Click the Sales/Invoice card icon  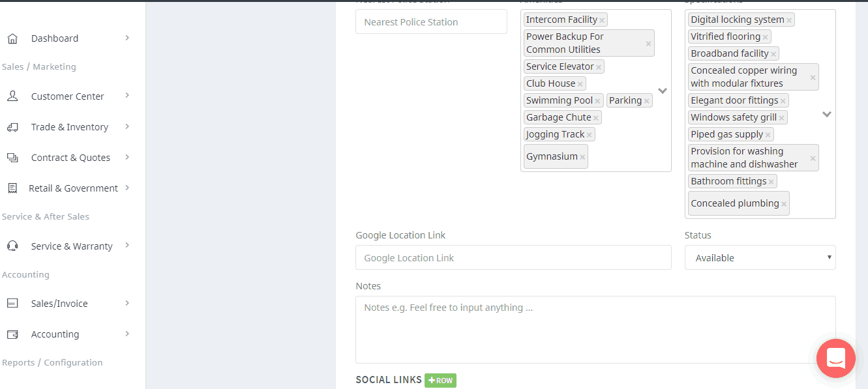click(12, 304)
